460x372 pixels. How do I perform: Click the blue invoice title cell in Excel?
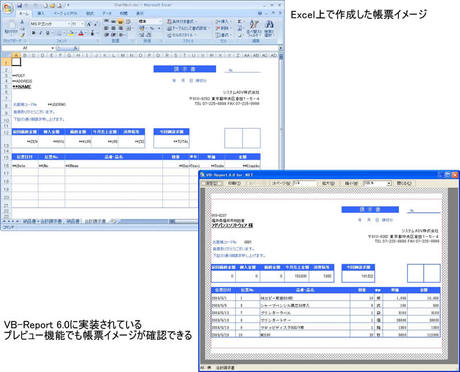(185, 69)
